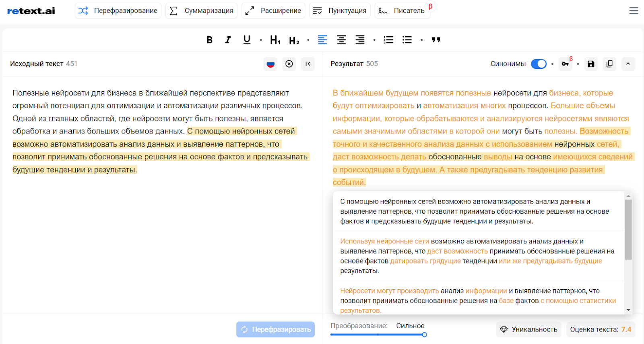Viewport: 644px width, 344px height.
Task: Toggle the Синонимы switch
Action: pos(539,64)
